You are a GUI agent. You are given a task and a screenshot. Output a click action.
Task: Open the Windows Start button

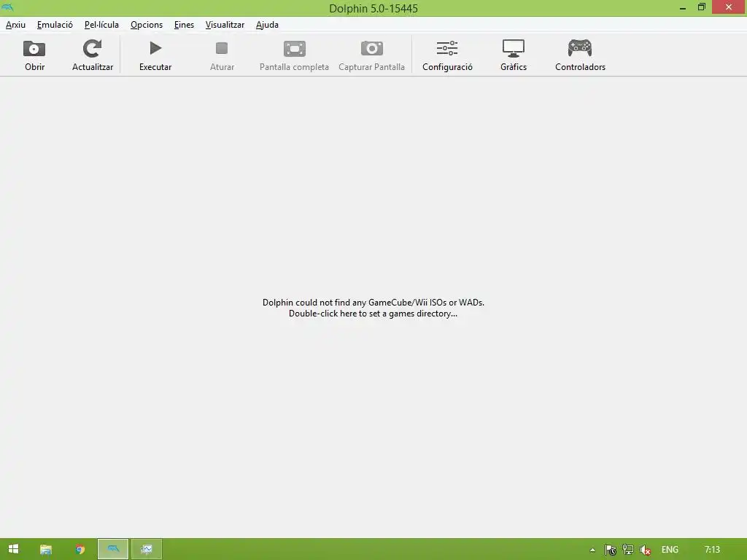pyautogui.click(x=13, y=549)
